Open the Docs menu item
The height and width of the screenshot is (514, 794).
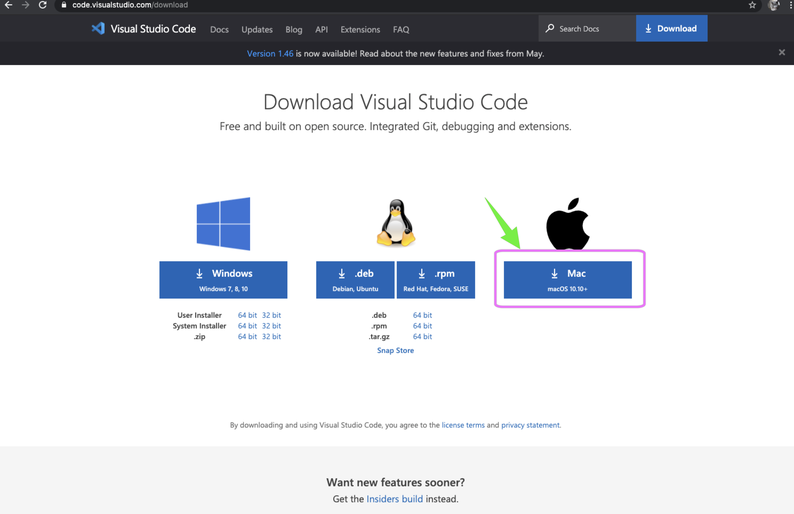[x=219, y=30]
